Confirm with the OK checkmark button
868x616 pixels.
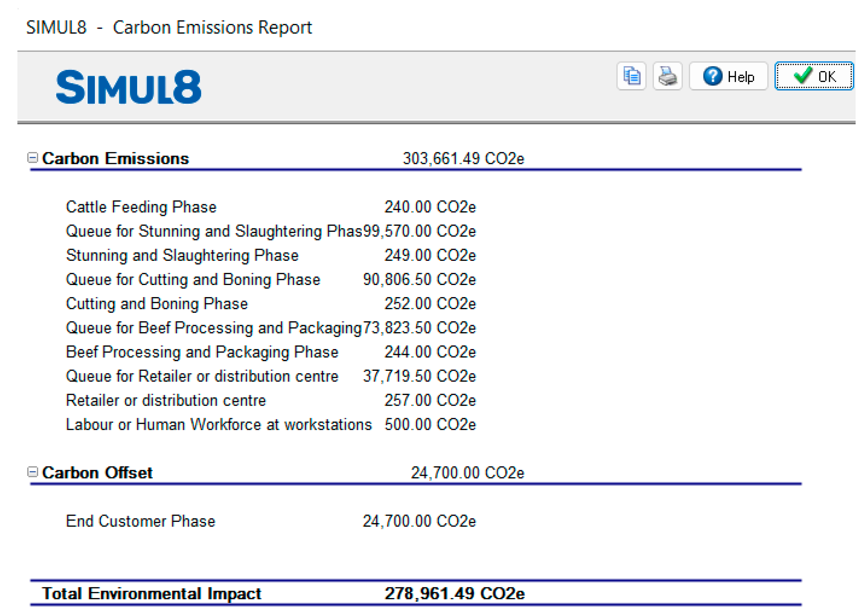[x=814, y=76]
